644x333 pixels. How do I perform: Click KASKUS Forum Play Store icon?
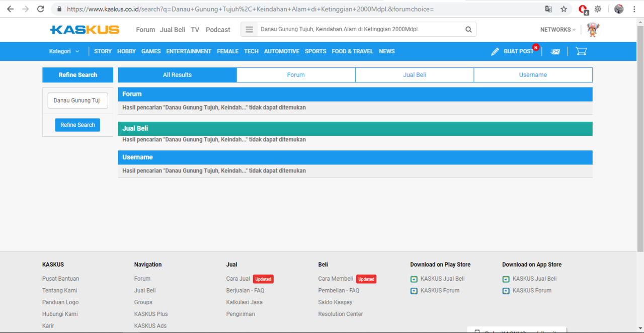pos(414,291)
